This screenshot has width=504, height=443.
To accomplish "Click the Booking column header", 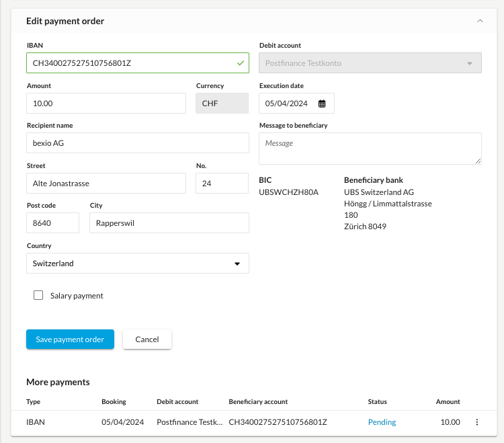I will (114, 402).
